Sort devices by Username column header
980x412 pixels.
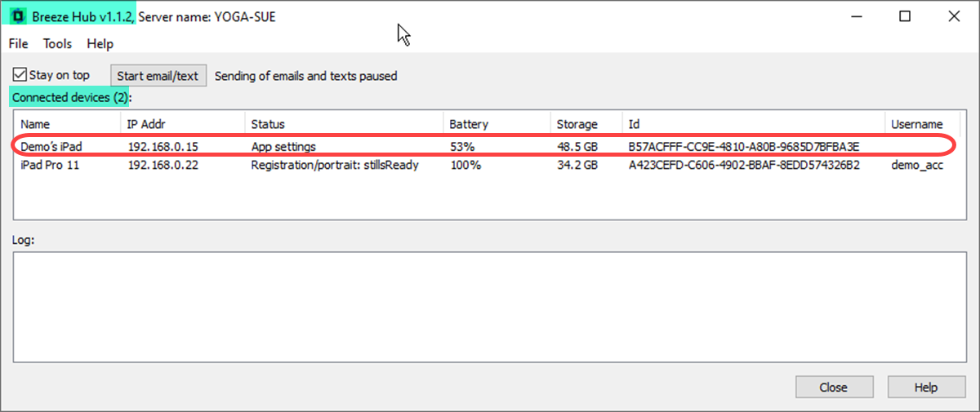[x=918, y=124]
